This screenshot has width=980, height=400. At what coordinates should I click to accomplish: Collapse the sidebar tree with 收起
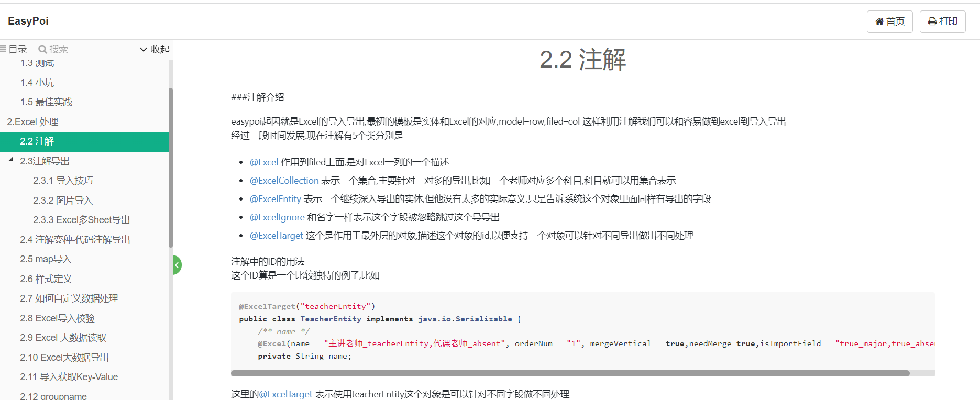pyautogui.click(x=155, y=49)
